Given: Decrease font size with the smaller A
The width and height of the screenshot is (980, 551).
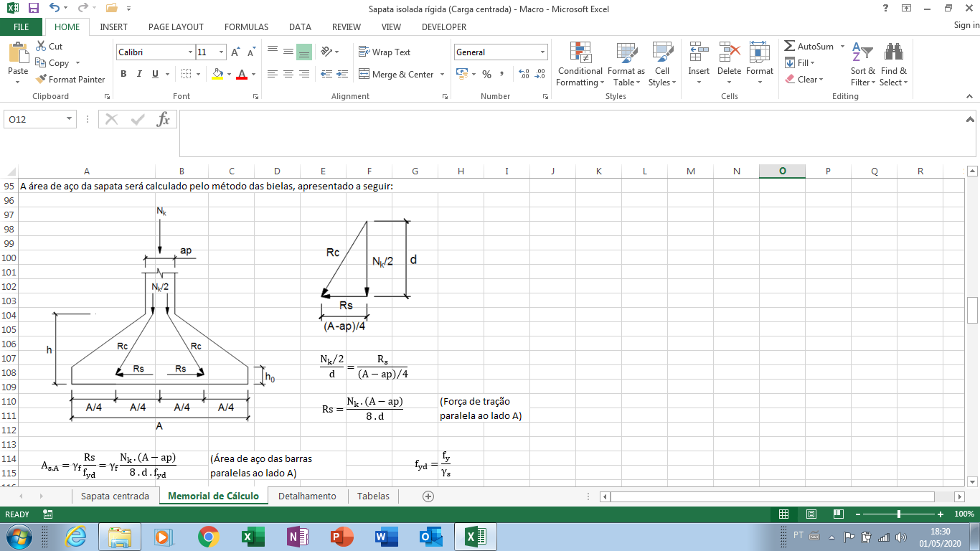Looking at the screenshot, I should tap(251, 52).
